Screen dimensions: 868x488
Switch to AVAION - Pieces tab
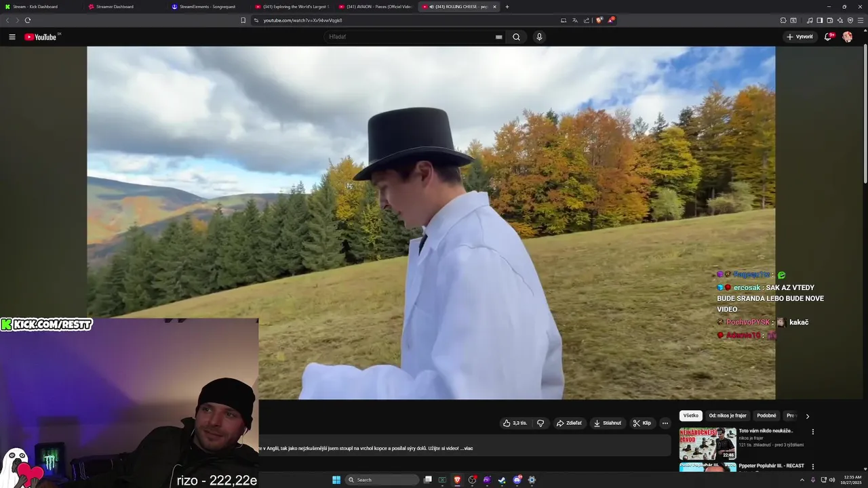coord(375,7)
